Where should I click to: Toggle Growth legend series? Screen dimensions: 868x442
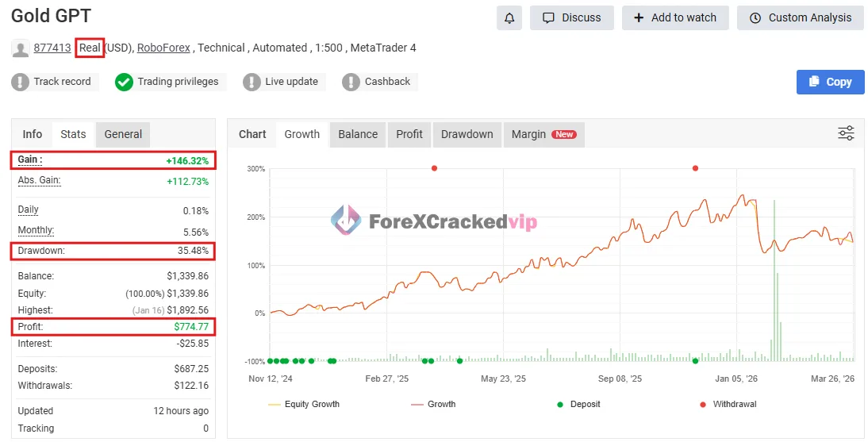click(433, 405)
